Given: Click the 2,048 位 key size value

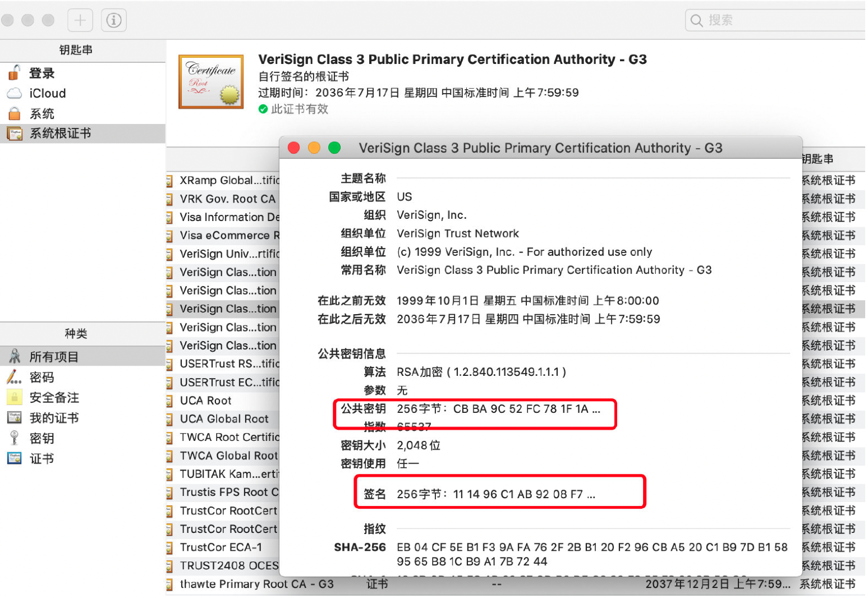Looking at the screenshot, I should [x=419, y=445].
